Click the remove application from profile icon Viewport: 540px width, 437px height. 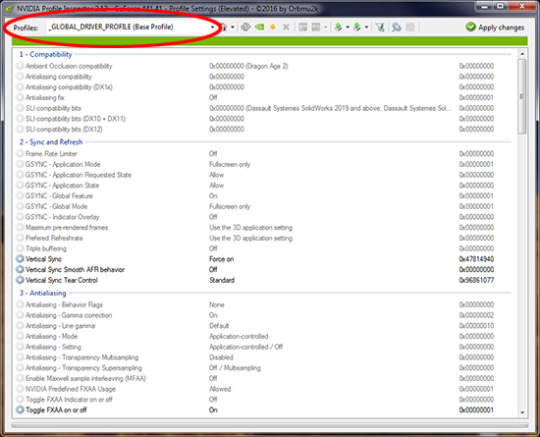[x=315, y=27]
